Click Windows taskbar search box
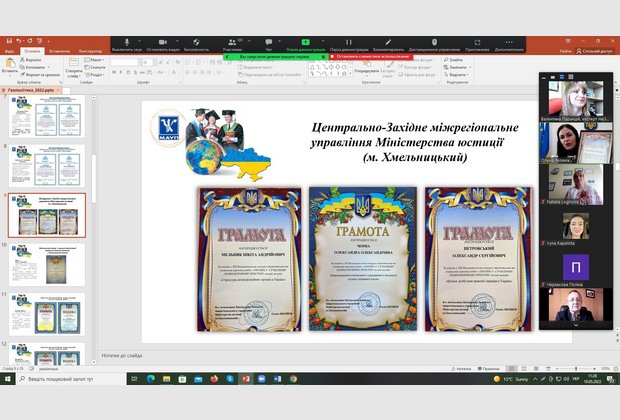The height and width of the screenshot is (420, 620). click(x=71, y=379)
